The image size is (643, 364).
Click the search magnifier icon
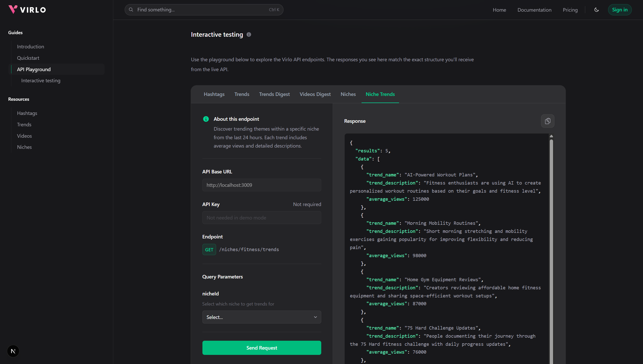(x=131, y=10)
